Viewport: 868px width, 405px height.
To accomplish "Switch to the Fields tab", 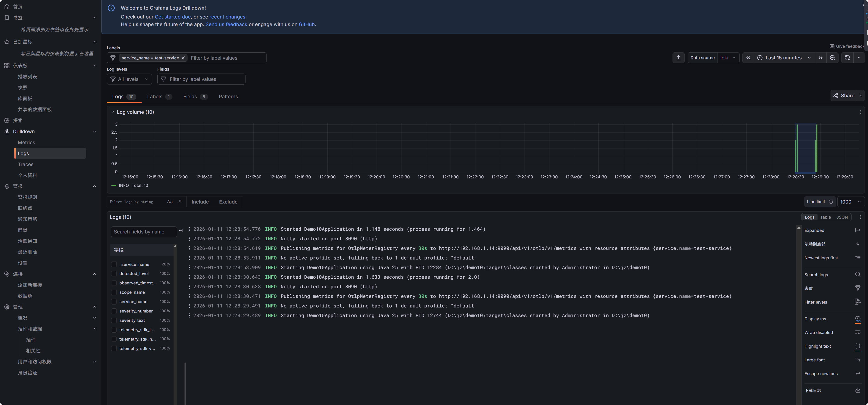I will [190, 97].
